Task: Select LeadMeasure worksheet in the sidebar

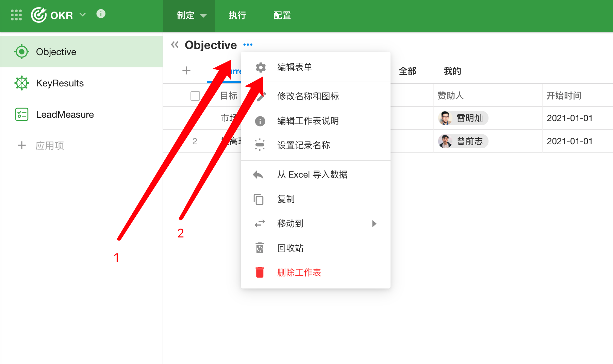Action: click(81, 114)
